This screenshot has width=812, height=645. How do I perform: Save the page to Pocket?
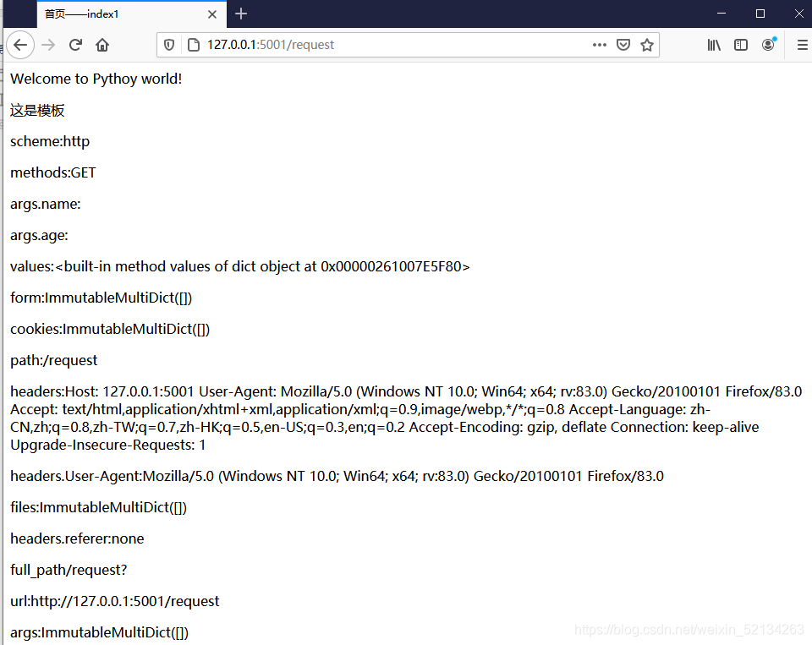click(623, 45)
